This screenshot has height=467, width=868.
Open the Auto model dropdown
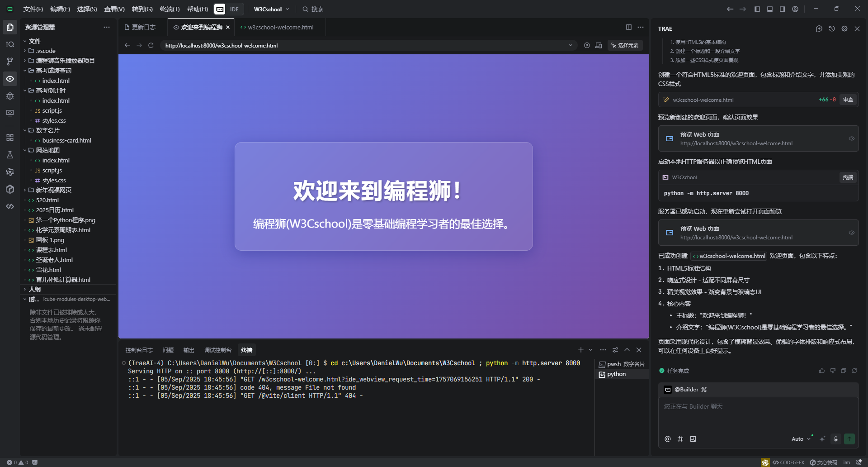(x=801, y=439)
